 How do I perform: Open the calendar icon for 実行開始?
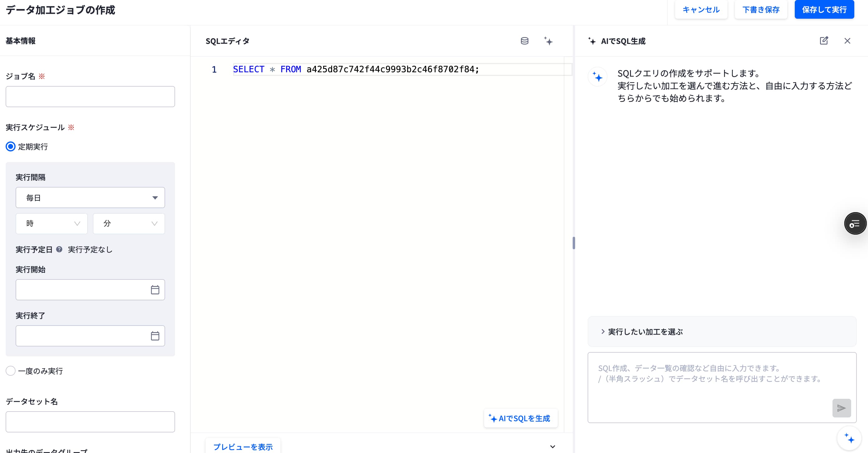[155, 289]
